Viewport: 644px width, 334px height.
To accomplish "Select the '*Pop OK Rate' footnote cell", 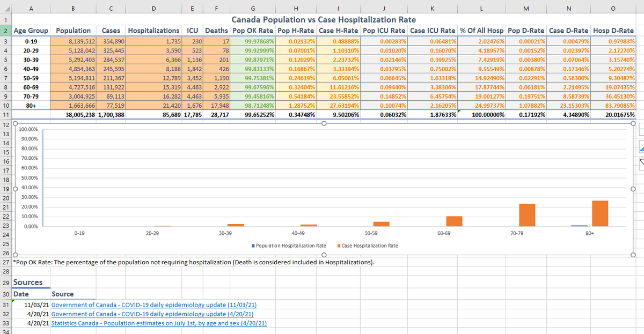I will pyautogui.click(x=31, y=263).
